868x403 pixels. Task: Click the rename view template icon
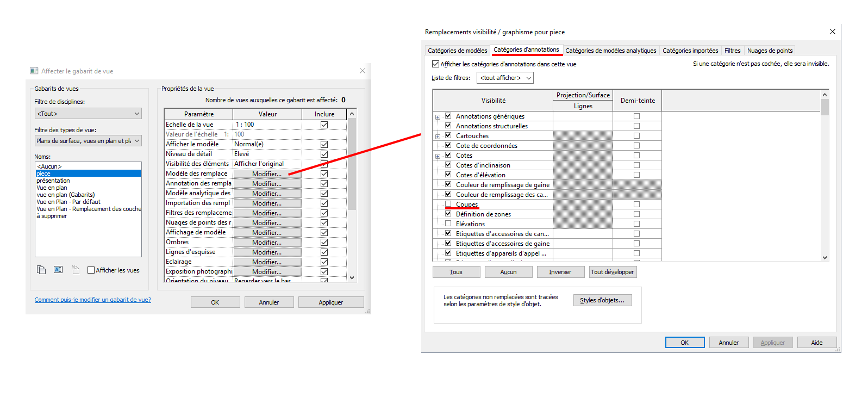point(58,270)
